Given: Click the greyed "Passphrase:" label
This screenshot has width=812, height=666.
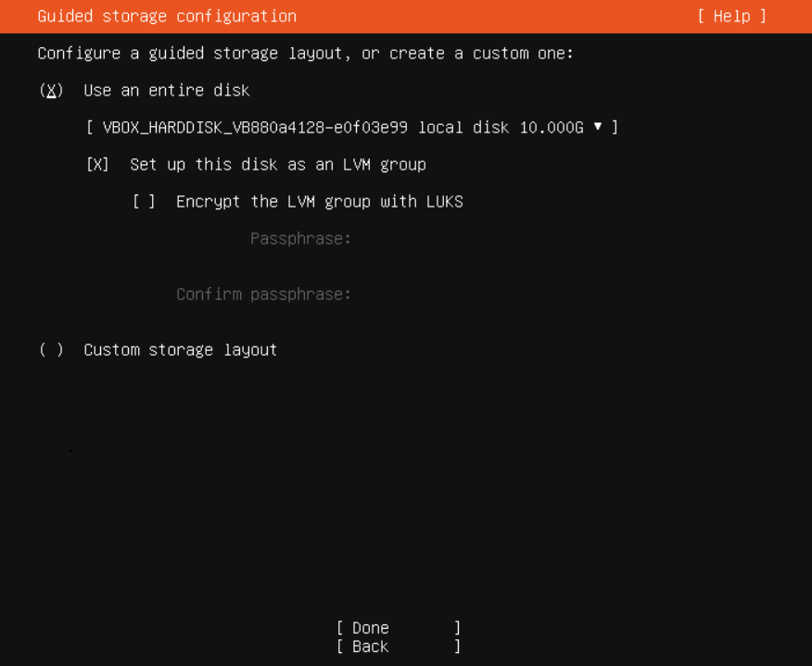Looking at the screenshot, I should pos(301,239).
